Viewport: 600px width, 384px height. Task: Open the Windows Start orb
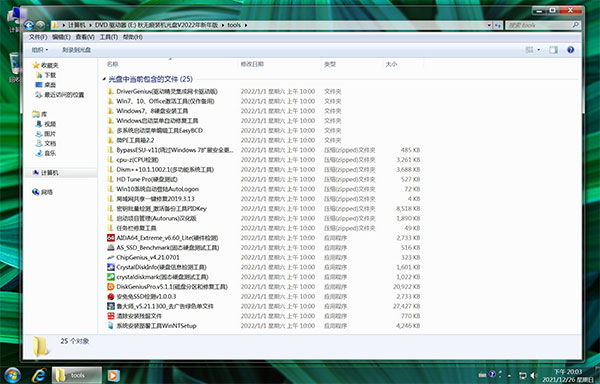point(12,375)
